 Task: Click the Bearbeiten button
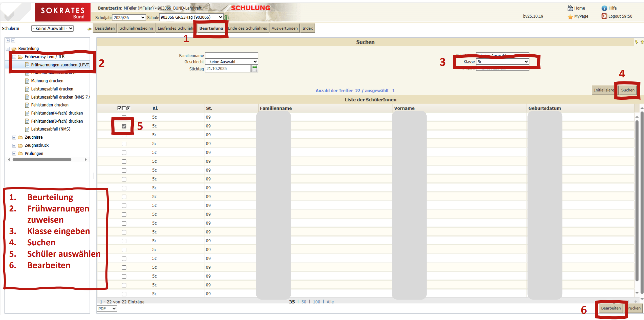[611, 308]
